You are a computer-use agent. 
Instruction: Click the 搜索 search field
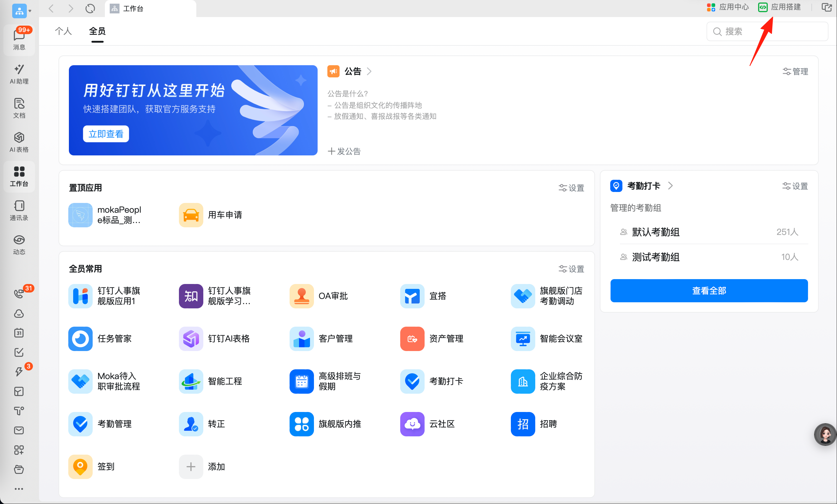click(767, 31)
